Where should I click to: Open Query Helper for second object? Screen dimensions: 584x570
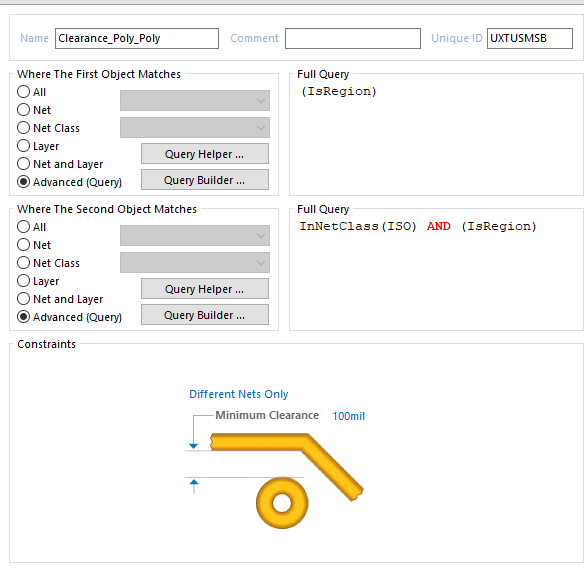tap(204, 289)
